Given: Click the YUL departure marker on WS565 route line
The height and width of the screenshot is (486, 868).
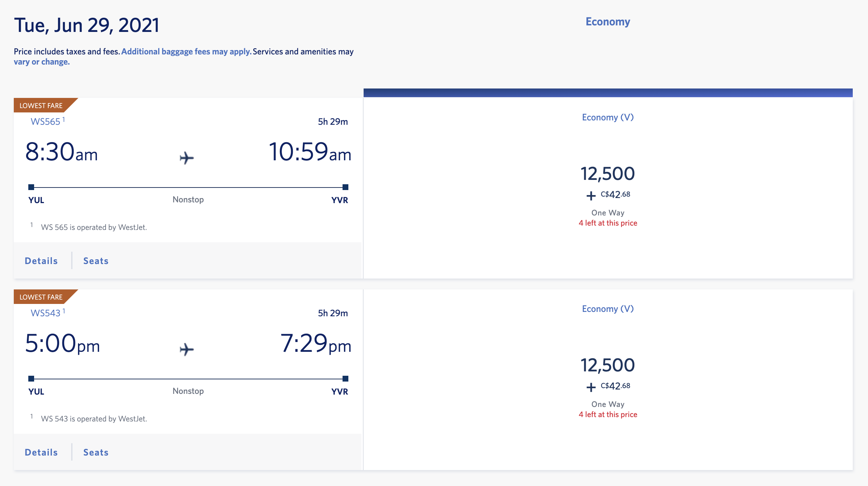Looking at the screenshot, I should [x=31, y=187].
